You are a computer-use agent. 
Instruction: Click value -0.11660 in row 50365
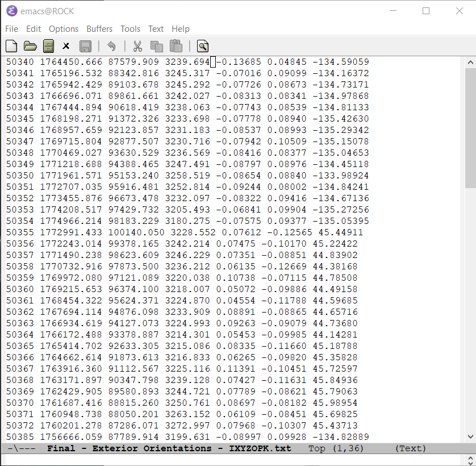[284, 346]
